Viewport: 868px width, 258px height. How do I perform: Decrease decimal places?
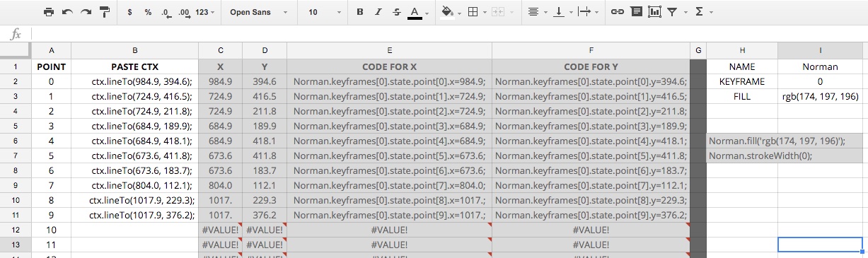(166, 12)
